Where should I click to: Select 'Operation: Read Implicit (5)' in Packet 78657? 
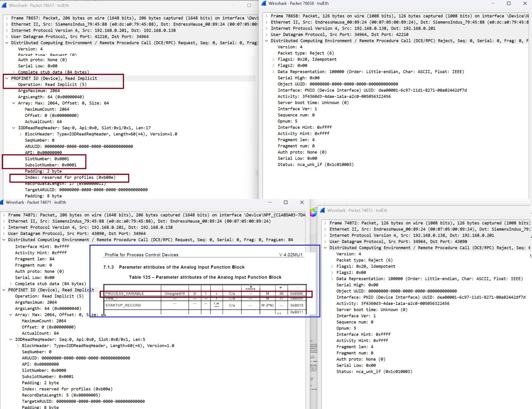(52, 85)
